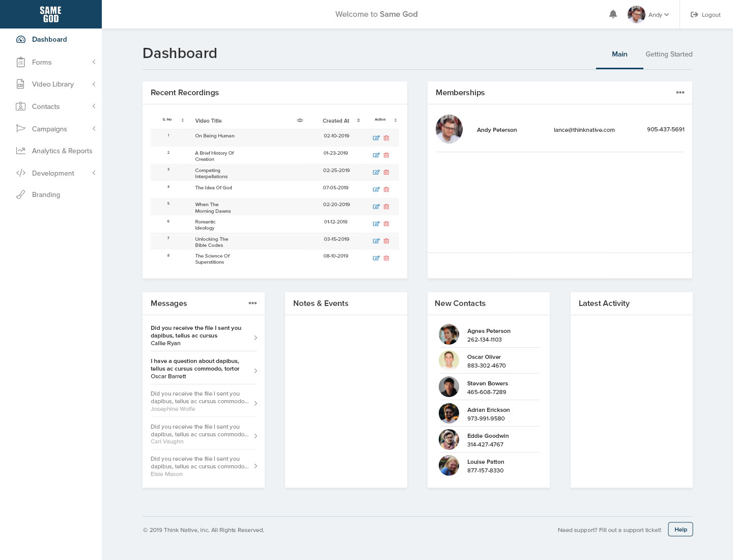The height and width of the screenshot is (560, 733).
Task: Click the notification bell icon
Action: click(x=613, y=14)
